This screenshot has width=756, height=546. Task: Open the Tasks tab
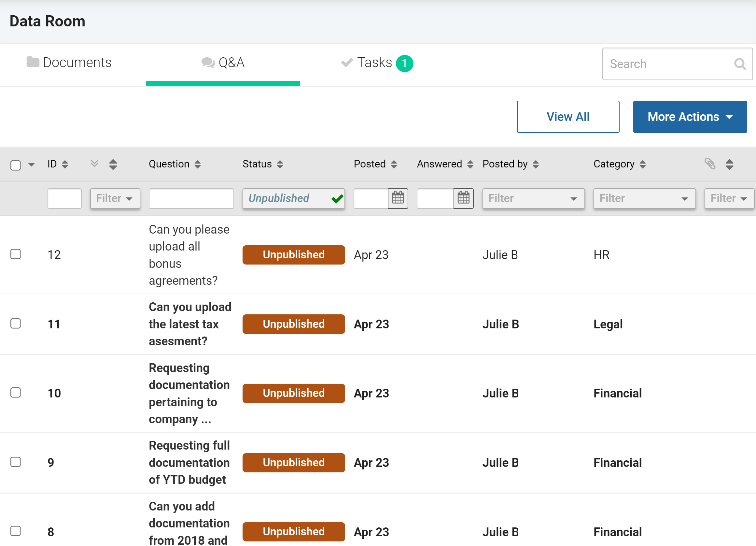pyautogui.click(x=377, y=63)
